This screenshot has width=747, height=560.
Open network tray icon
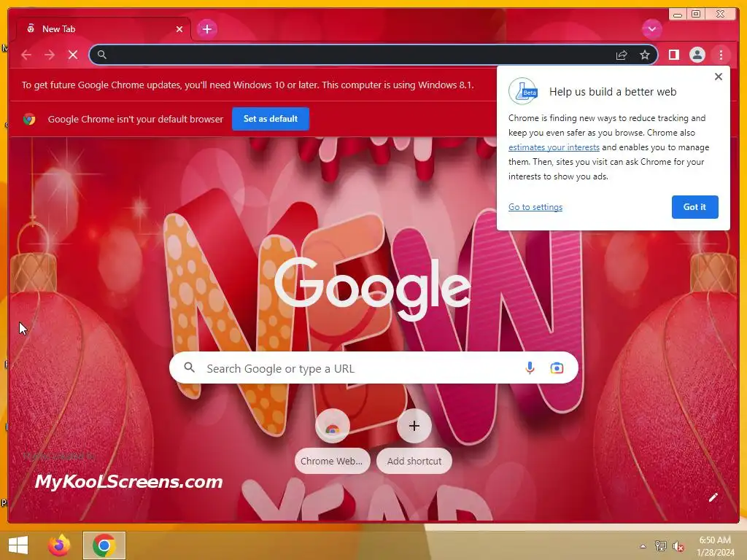click(660, 546)
